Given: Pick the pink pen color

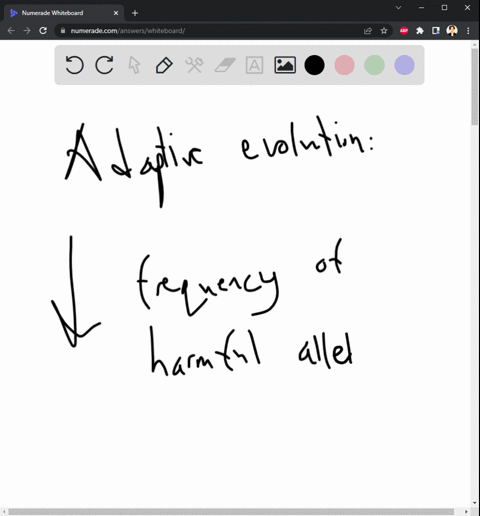Looking at the screenshot, I should (x=344, y=65).
